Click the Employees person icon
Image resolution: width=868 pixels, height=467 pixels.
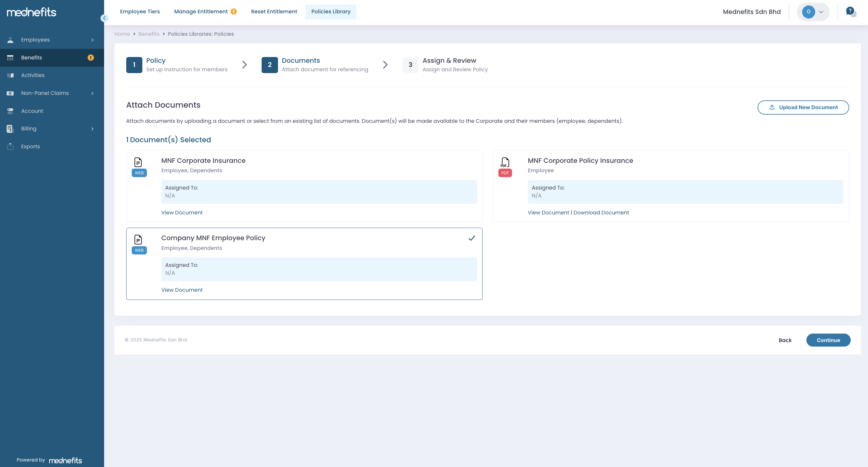tap(10, 40)
